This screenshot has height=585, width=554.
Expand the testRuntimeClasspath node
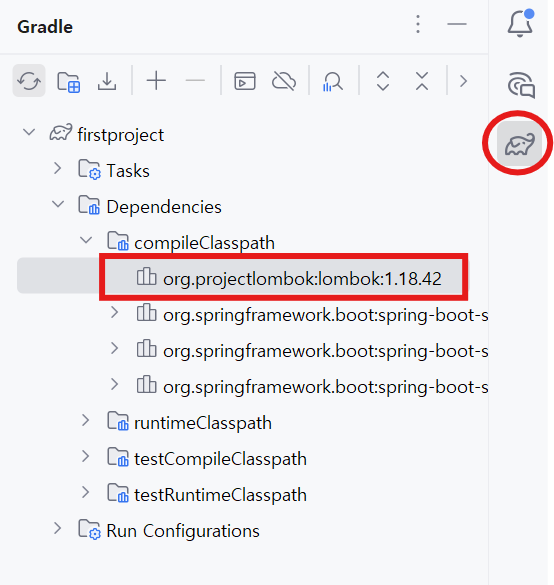[x=86, y=492]
